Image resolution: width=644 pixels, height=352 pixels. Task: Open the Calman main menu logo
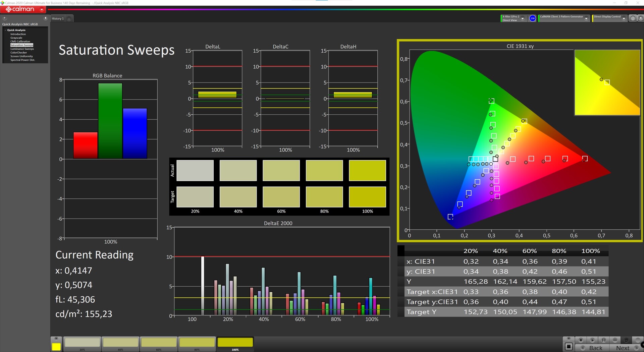point(20,9)
